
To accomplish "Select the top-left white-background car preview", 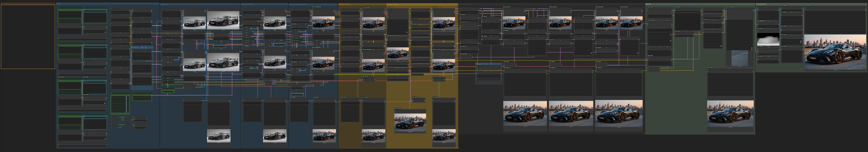I will 194,23.
